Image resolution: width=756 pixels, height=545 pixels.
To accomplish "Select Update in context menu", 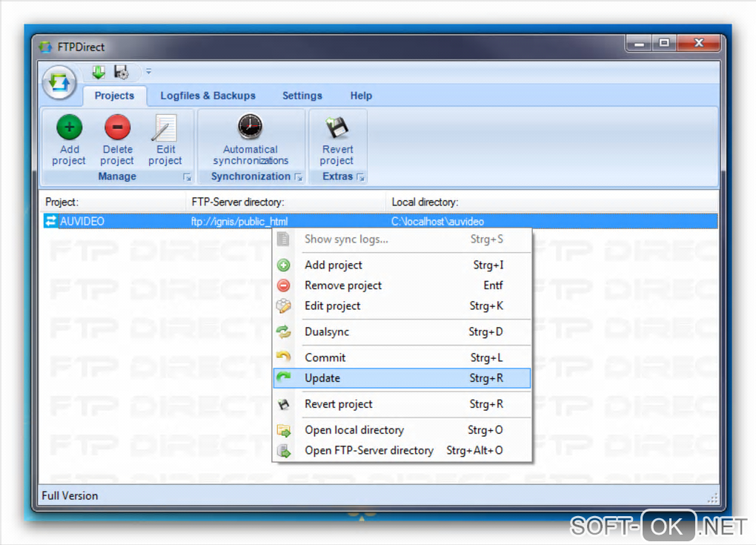I will coord(402,378).
